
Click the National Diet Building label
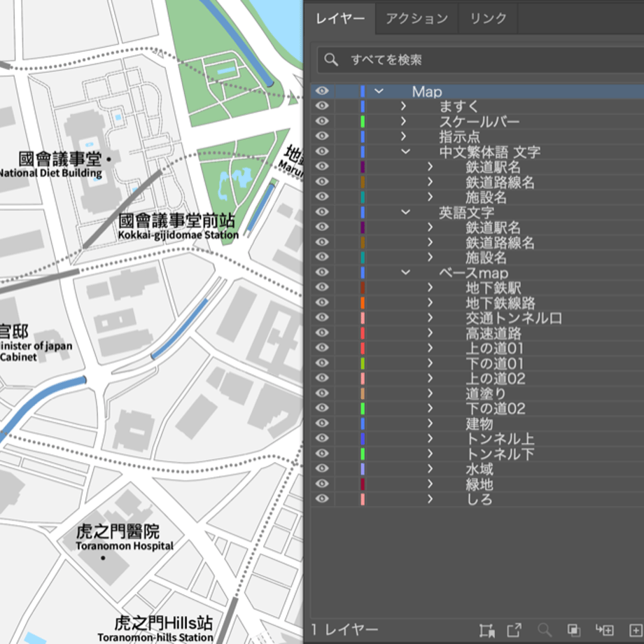(x=50, y=173)
